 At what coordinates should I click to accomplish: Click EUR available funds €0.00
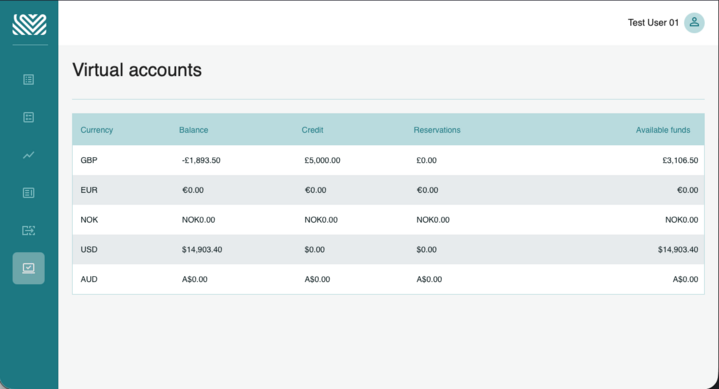[x=687, y=190]
